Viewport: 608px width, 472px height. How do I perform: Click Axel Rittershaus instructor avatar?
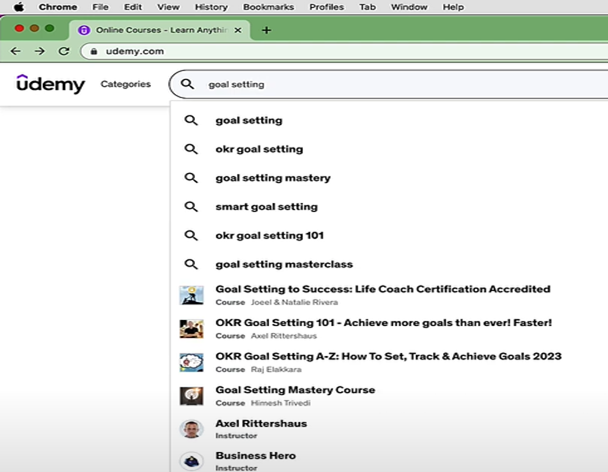pyautogui.click(x=192, y=429)
